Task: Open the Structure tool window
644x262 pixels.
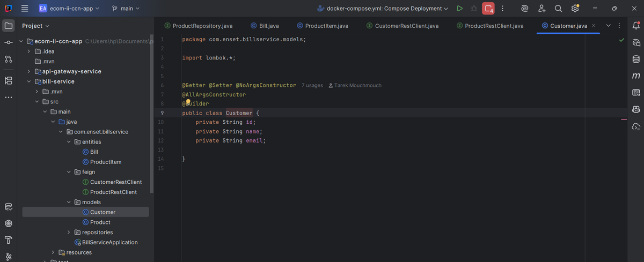Action: (9, 80)
